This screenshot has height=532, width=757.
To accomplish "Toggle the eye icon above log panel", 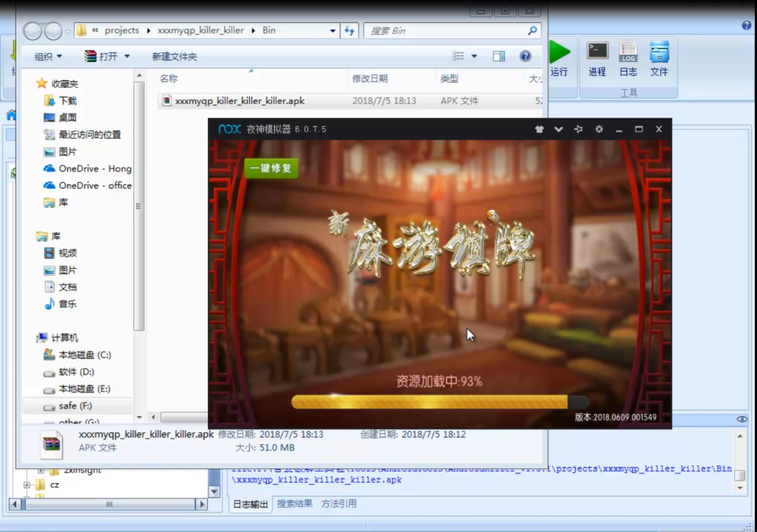I will pos(742,419).
